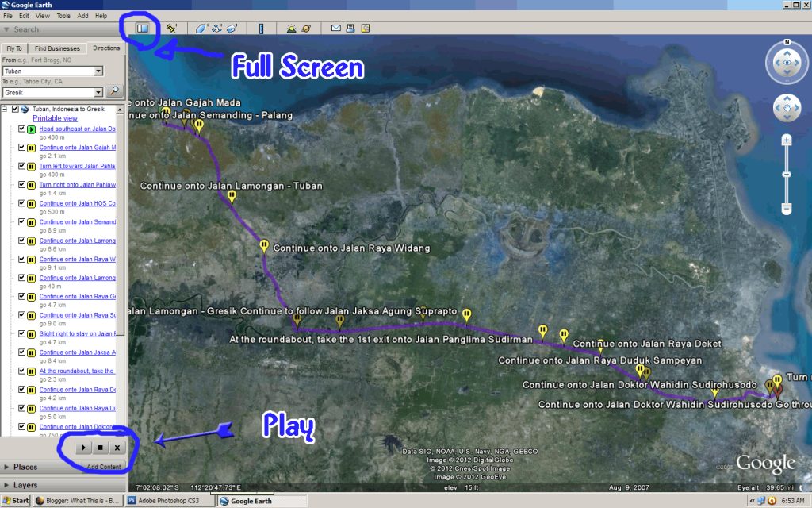Image resolution: width=812 pixels, height=508 pixels.
Task: Switch to the Find Businesses tab
Action: coord(56,48)
